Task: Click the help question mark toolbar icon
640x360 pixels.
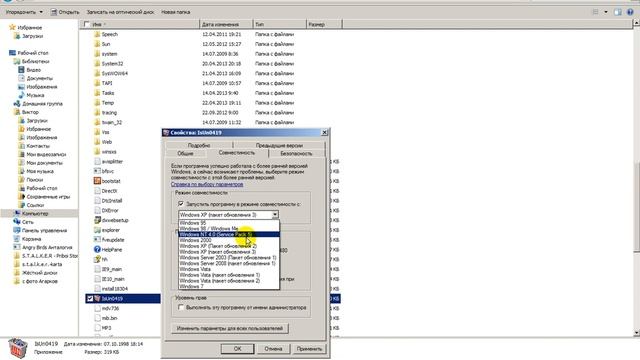Action: click(x=630, y=12)
